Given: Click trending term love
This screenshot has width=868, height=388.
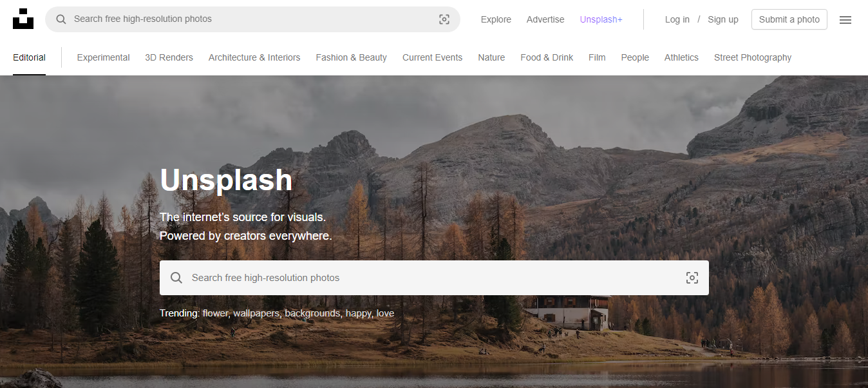Looking at the screenshot, I should point(385,313).
